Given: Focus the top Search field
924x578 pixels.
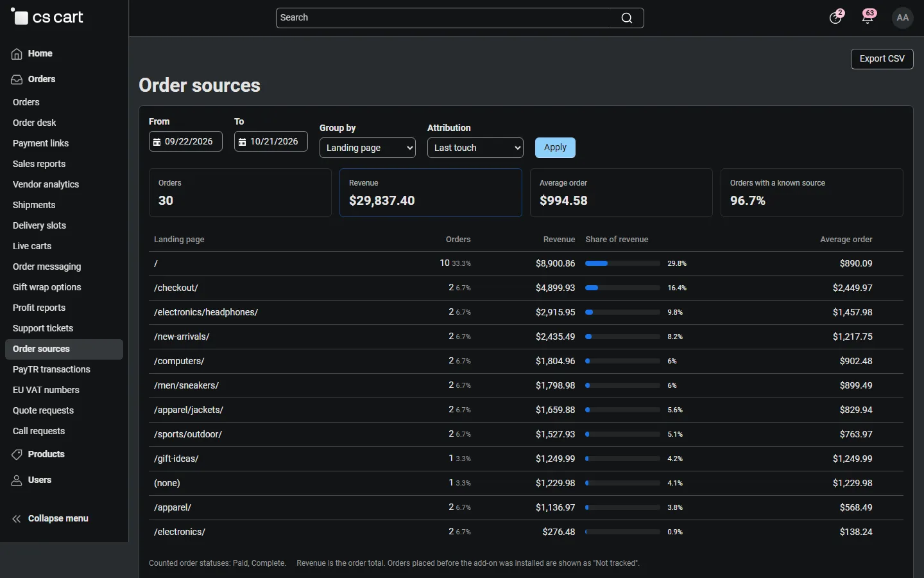Looking at the screenshot, I should 459,18.
